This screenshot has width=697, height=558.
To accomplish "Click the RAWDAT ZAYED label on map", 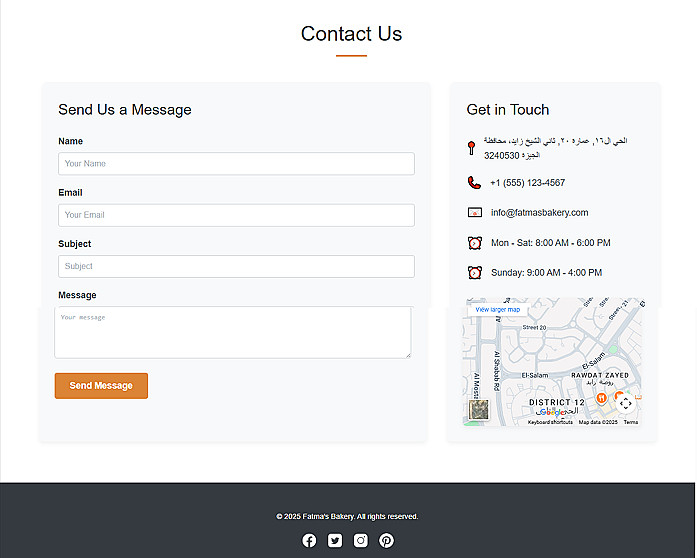I will (600, 375).
